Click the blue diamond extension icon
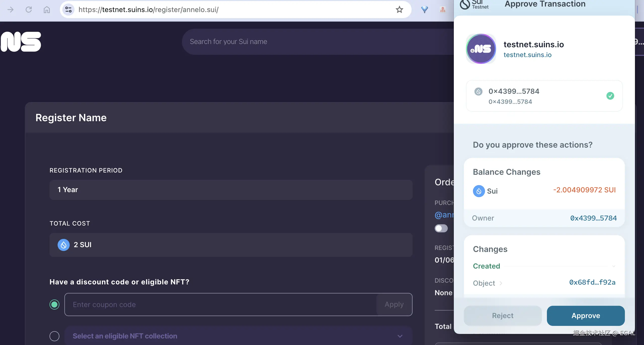Image resolution: width=644 pixels, height=345 pixels. [424, 10]
